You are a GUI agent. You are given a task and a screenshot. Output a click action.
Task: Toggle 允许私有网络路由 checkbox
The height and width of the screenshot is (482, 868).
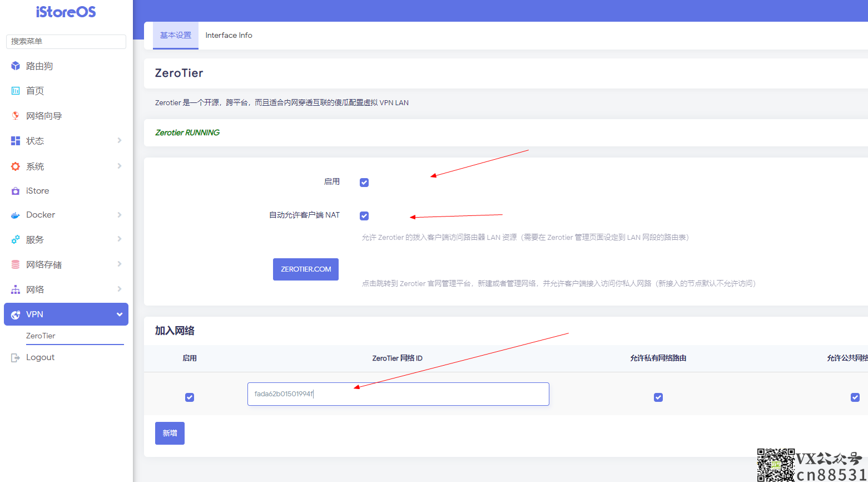click(658, 397)
